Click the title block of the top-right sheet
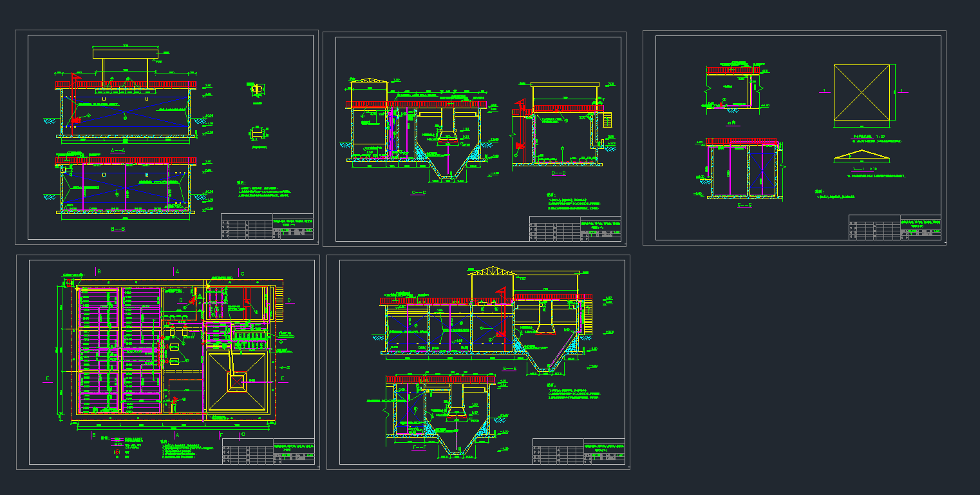The width and height of the screenshot is (980, 495). (x=894, y=228)
